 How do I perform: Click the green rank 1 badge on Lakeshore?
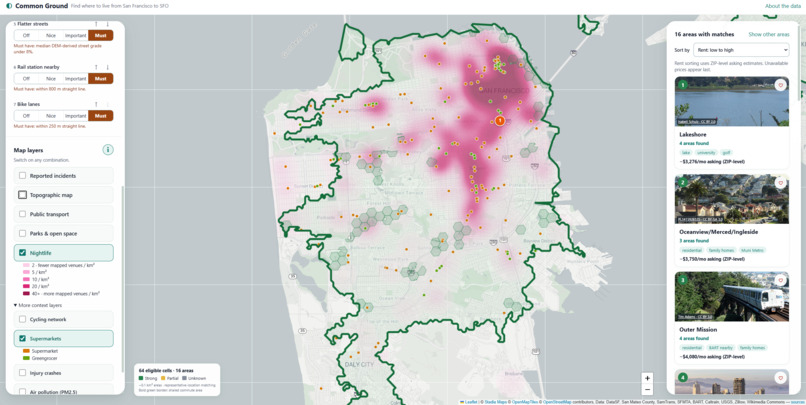683,85
